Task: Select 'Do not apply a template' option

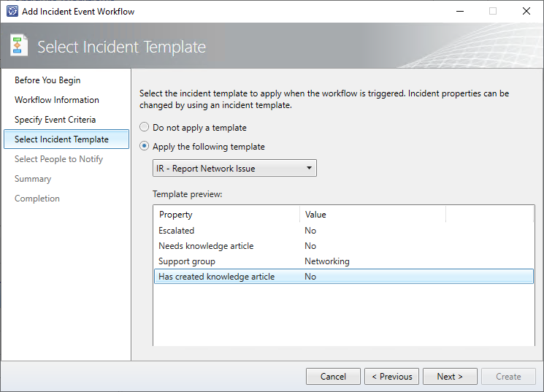Action: [x=145, y=128]
